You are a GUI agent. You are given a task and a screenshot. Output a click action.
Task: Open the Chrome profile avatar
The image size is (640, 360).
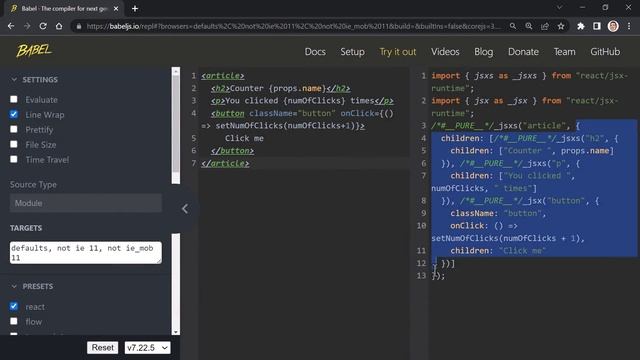point(613,26)
